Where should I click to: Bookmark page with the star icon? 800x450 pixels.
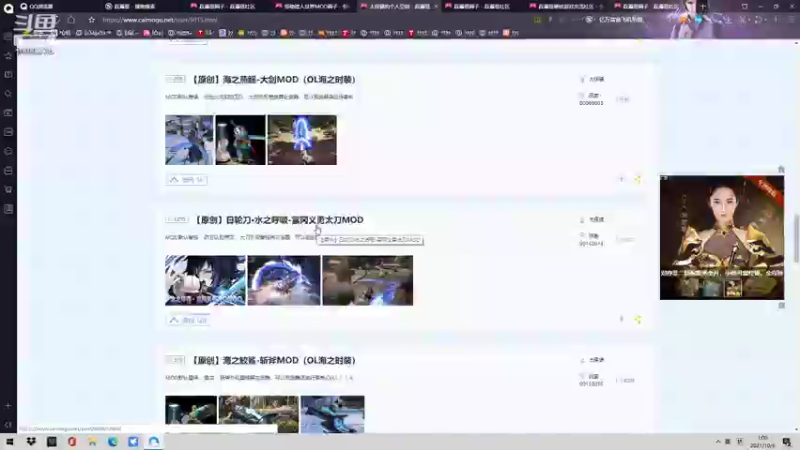point(91,20)
